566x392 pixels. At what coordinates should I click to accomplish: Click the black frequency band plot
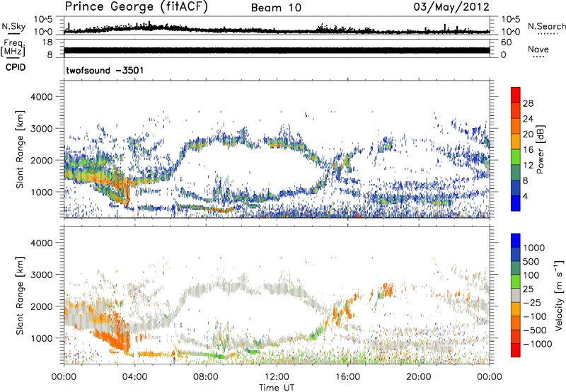[277, 50]
